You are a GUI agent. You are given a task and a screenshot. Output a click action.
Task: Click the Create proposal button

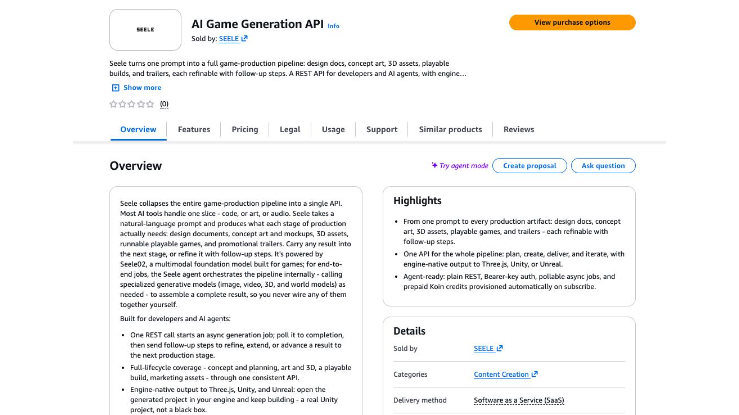529,166
